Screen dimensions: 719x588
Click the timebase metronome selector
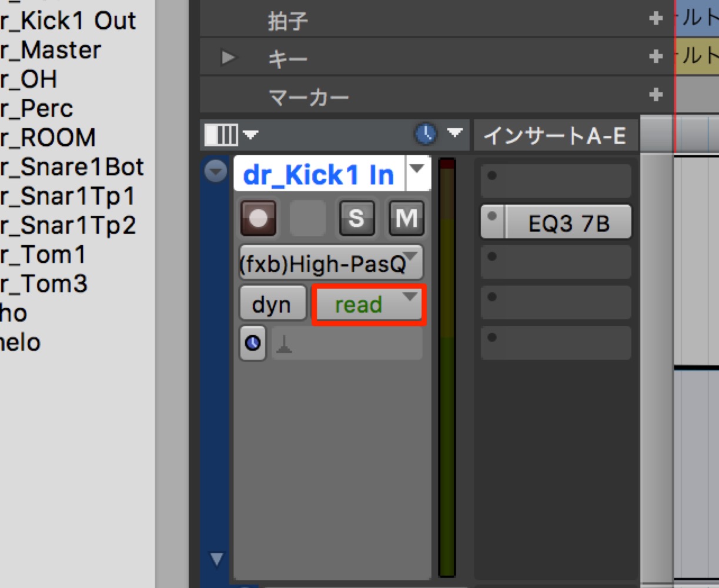click(253, 343)
